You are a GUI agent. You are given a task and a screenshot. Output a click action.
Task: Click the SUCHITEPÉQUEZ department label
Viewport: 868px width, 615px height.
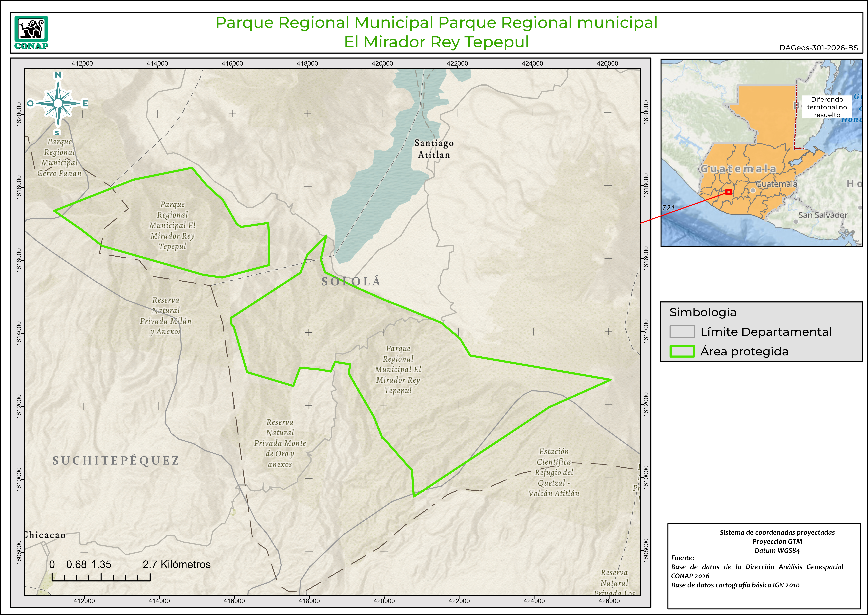click(116, 460)
